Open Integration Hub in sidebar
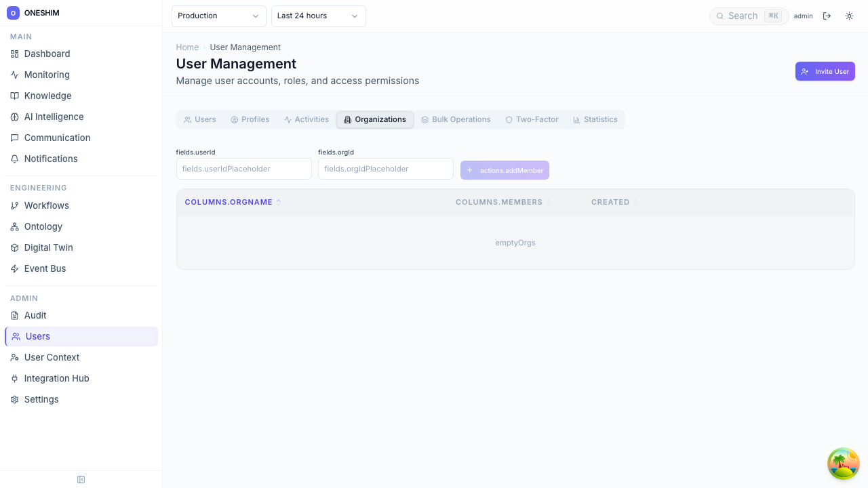 click(56, 378)
